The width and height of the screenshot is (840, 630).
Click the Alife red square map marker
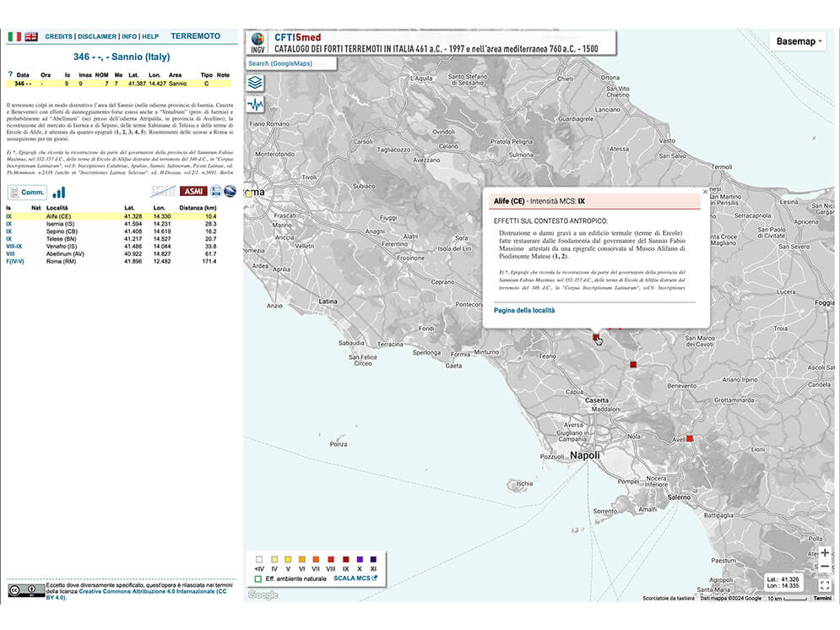pyautogui.click(x=596, y=337)
